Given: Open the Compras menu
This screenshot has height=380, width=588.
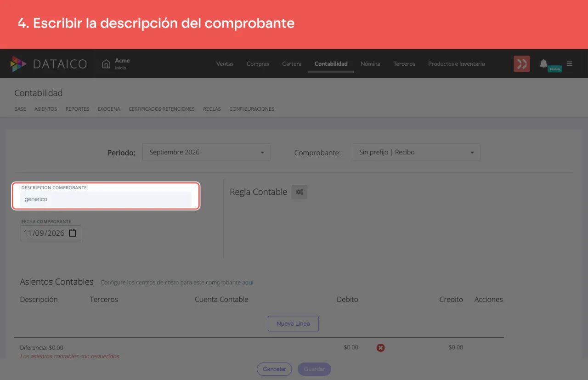Looking at the screenshot, I should click(x=258, y=64).
